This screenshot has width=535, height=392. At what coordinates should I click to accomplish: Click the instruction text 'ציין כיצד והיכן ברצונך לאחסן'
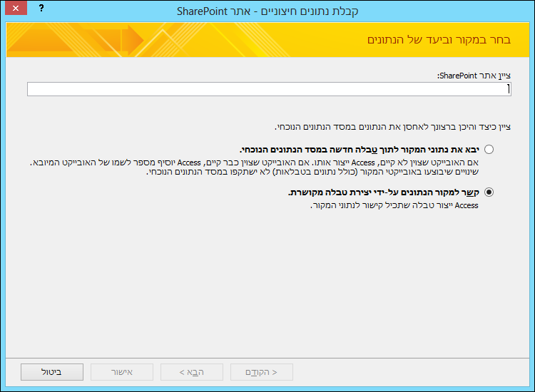click(393, 127)
